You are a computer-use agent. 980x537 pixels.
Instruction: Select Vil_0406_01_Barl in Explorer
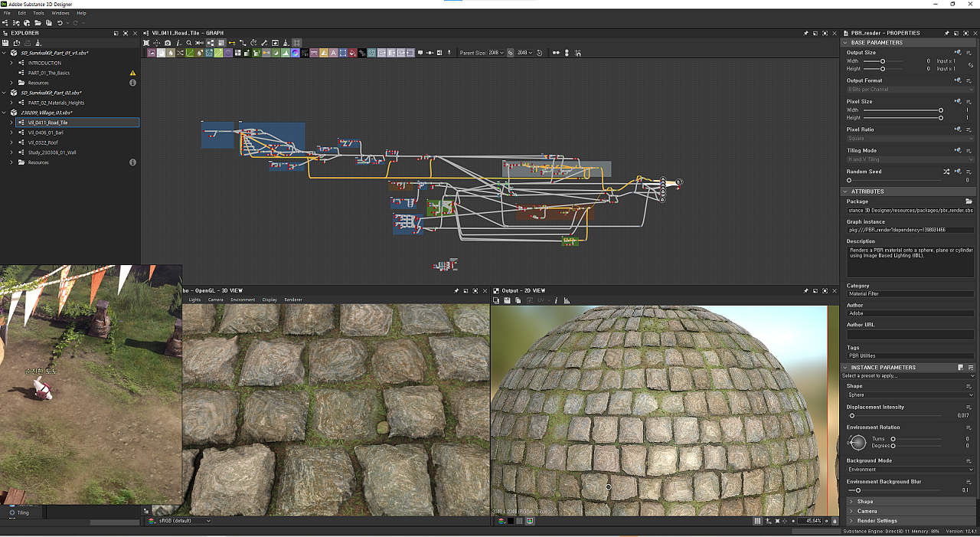click(x=45, y=133)
